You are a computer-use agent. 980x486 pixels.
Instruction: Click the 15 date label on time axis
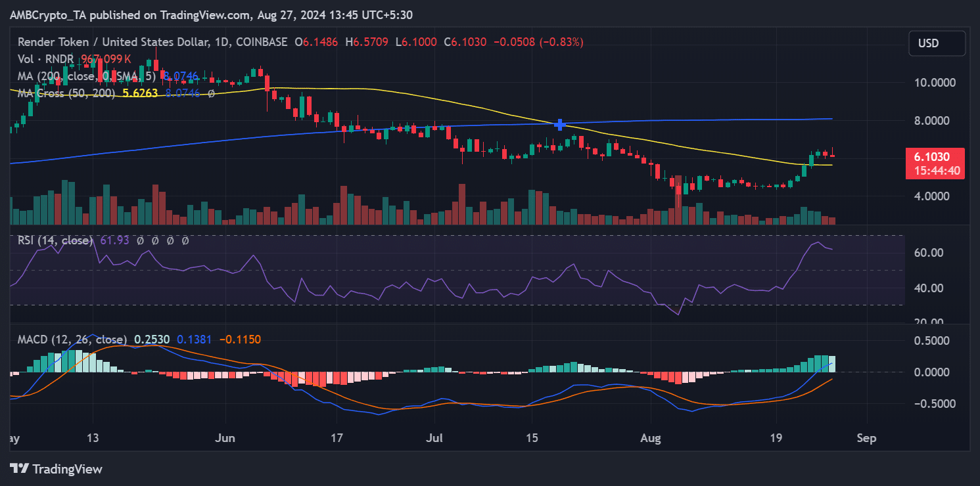pyautogui.click(x=532, y=439)
